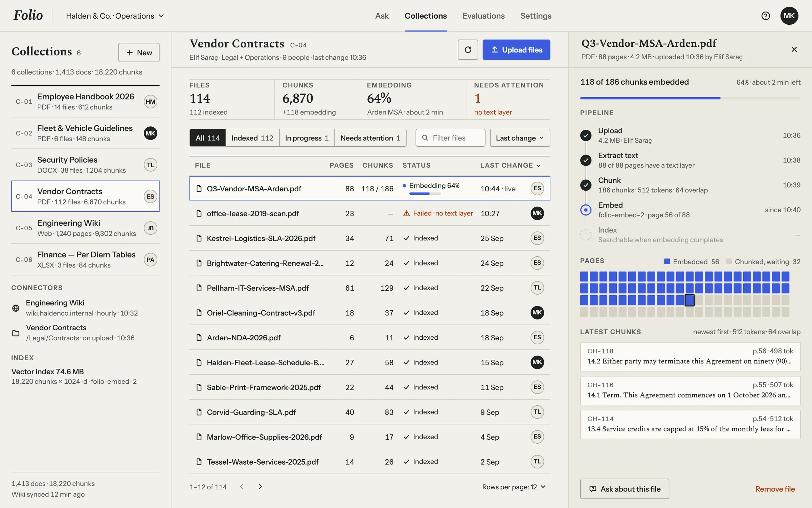Click the Upload step checkmark in pipeline
812x508 pixels.
coord(586,135)
